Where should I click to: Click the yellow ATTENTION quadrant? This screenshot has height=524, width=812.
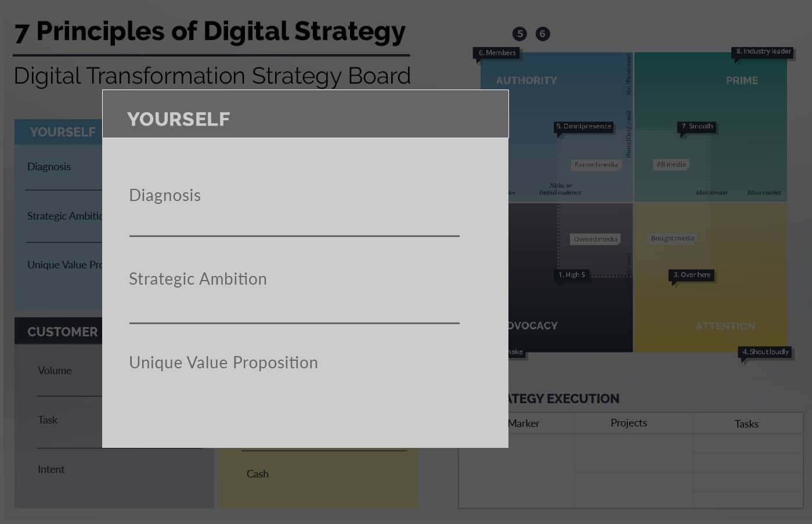tap(710, 278)
